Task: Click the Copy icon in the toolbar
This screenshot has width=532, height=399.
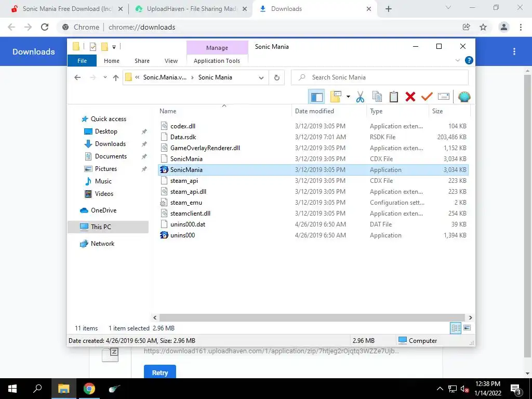Action: tap(377, 97)
